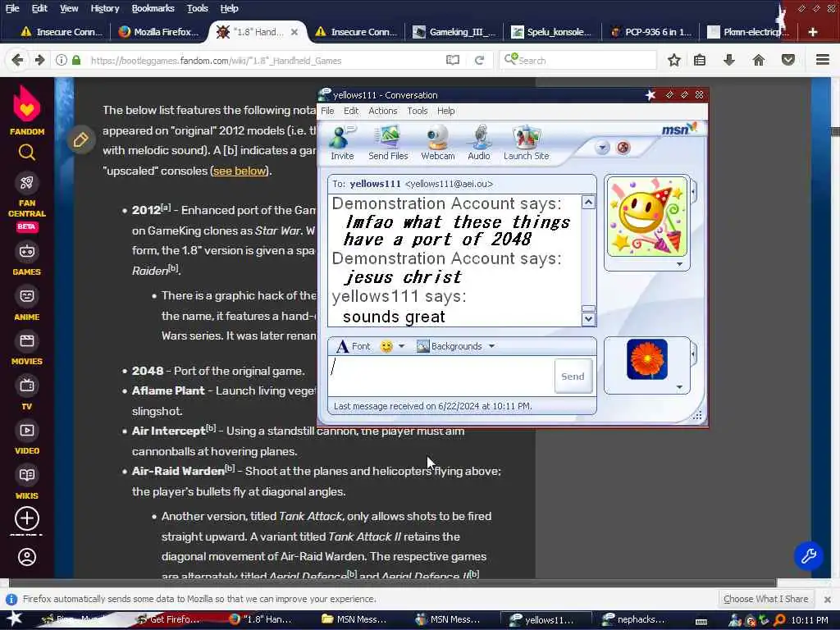
Task: Open Firefox History menu
Action: 105,8
